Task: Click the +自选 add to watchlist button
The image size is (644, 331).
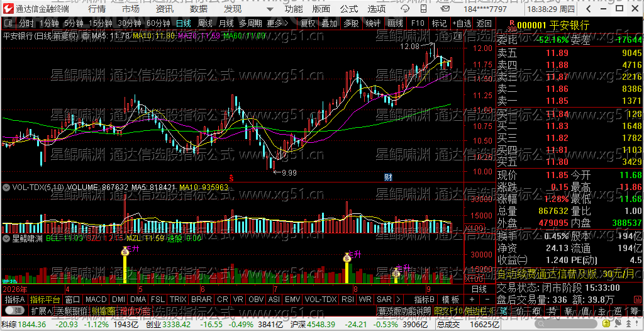Action: coord(462,23)
